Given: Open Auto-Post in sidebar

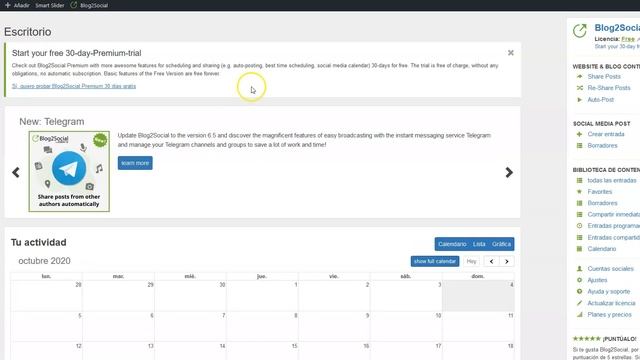Looking at the screenshot, I should click(600, 100).
